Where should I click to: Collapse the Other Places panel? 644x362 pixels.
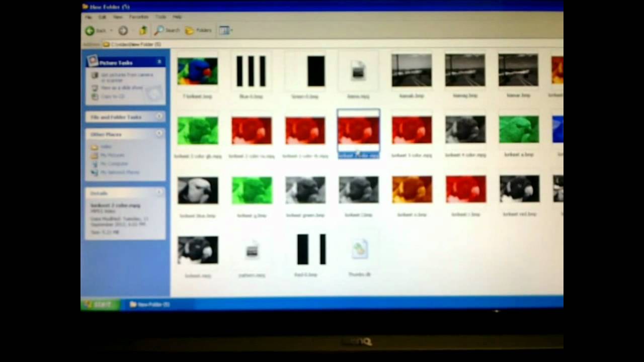click(x=159, y=134)
